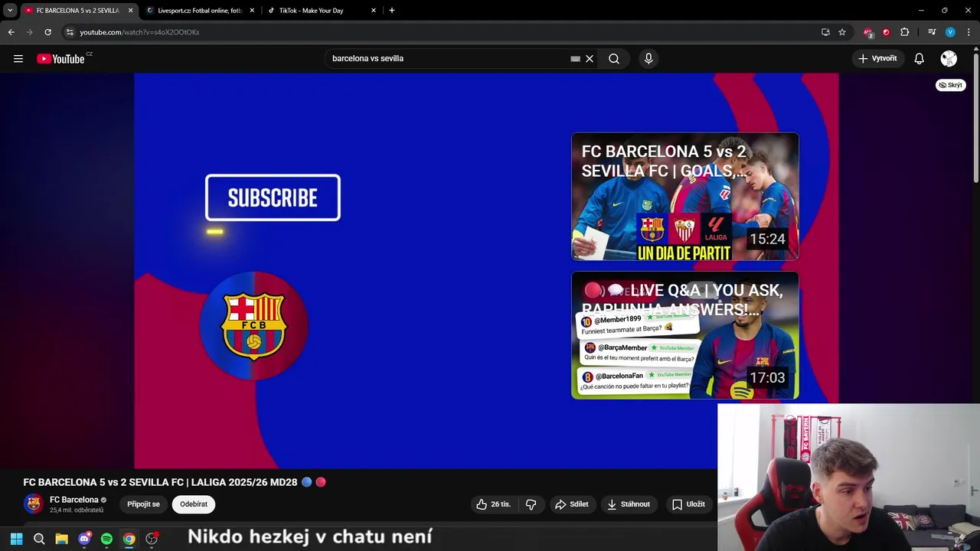980x551 pixels.
Task: Open YouTube account avatar menu
Action: pos(949,59)
